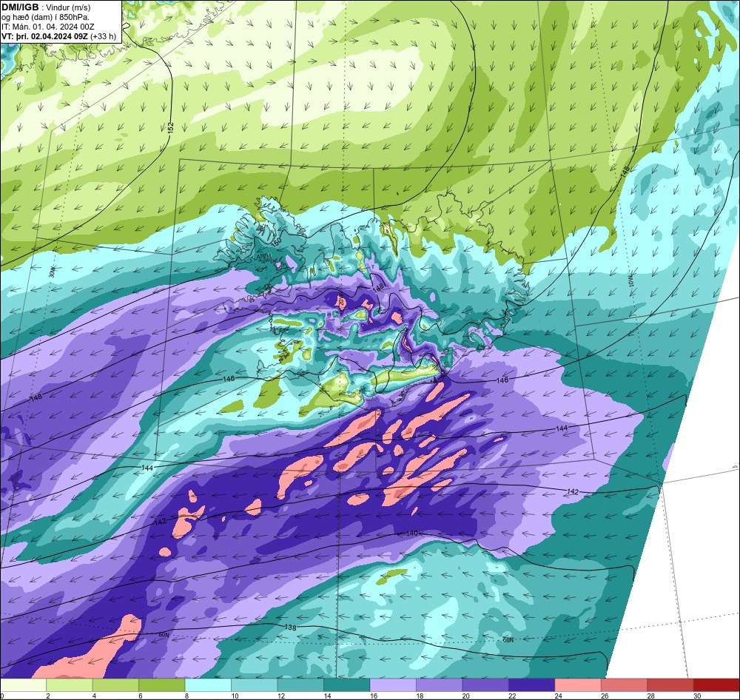Select the 26–28 m/s coral red legend swatch

click(x=625, y=685)
